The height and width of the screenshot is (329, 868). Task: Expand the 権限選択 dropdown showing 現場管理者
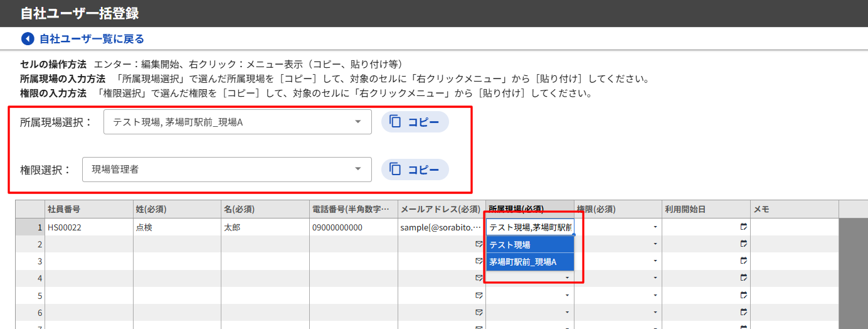point(357,169)
